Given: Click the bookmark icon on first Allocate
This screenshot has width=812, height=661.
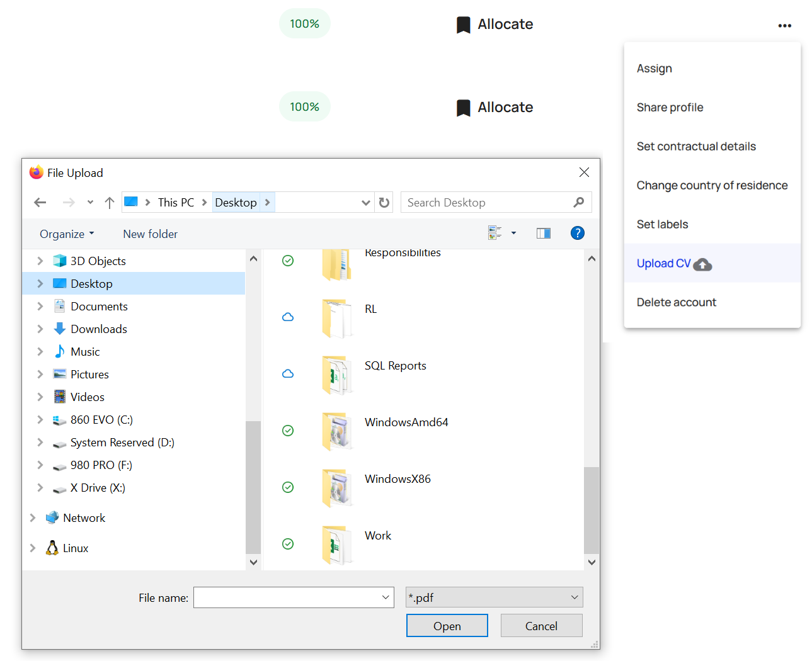Looking at the screenshot, I should pyautogui.click(x=464, y=25).
